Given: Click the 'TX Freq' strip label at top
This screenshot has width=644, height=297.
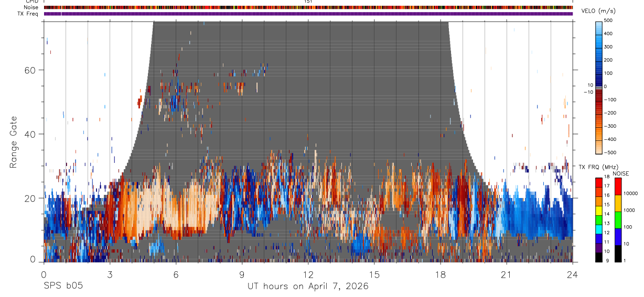Looking at the screenshot, I should click(29, 14).
